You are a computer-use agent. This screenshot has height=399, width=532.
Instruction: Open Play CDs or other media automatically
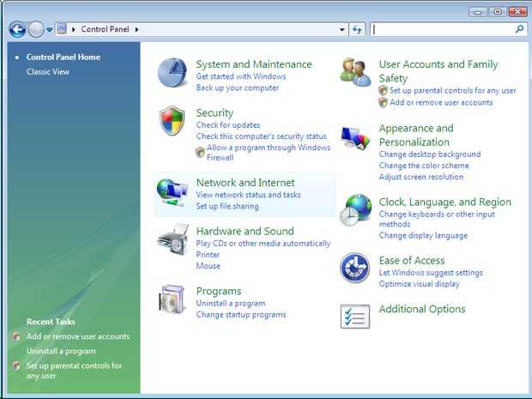pos(263,244)
